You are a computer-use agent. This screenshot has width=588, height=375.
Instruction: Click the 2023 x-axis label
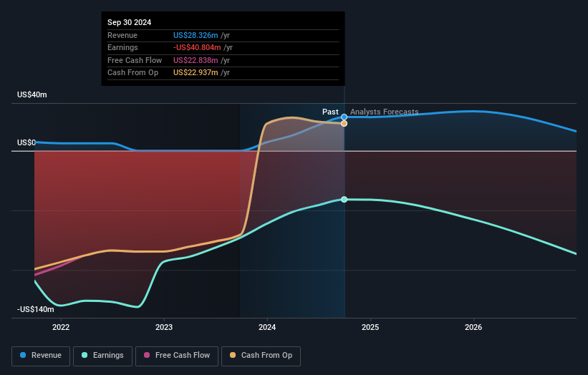pos(164,327)
